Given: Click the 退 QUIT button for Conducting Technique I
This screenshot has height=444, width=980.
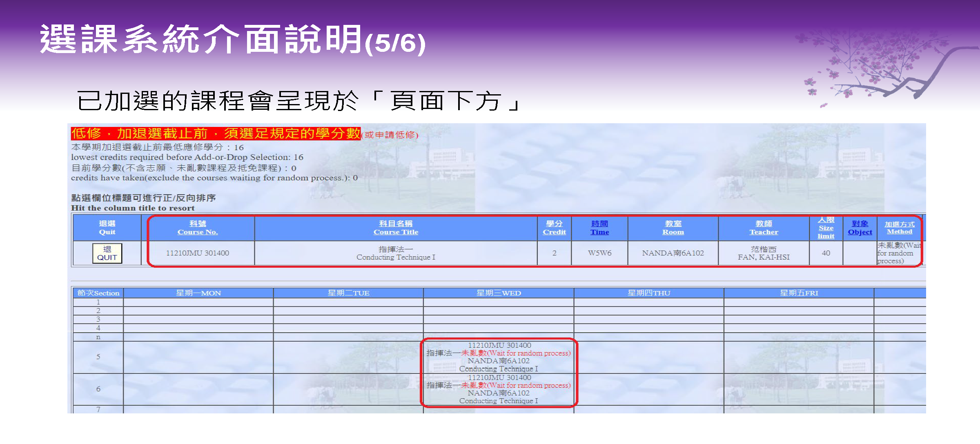Looking at the screenshot, I should [107, 253].
